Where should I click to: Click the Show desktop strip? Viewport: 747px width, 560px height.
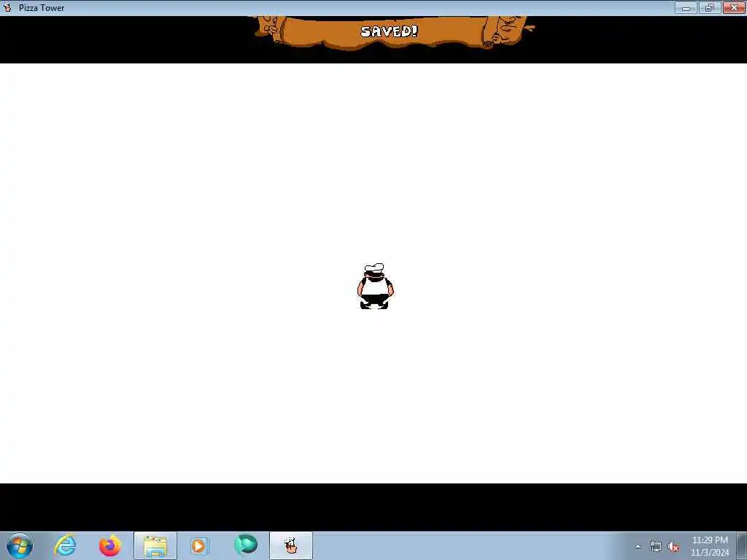coord(742,545)
